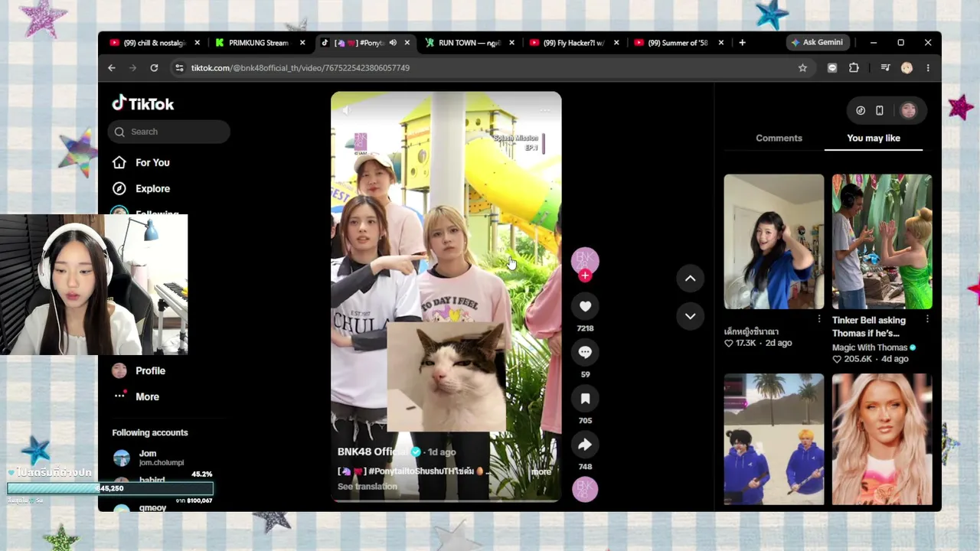Bookmark this page with the star icon
This screenshot has height=551, width=980.
[x=802, y=68]
